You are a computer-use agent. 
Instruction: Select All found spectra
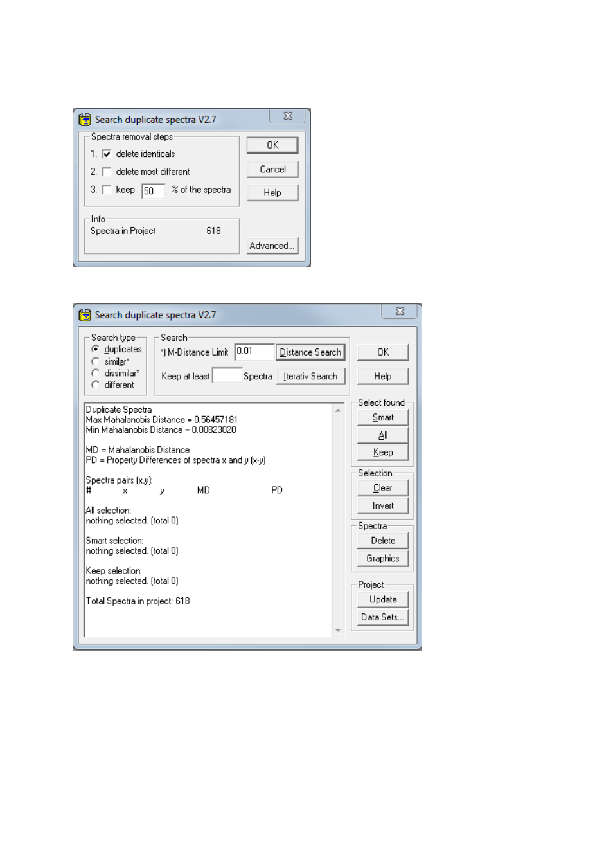coord(383,435)
